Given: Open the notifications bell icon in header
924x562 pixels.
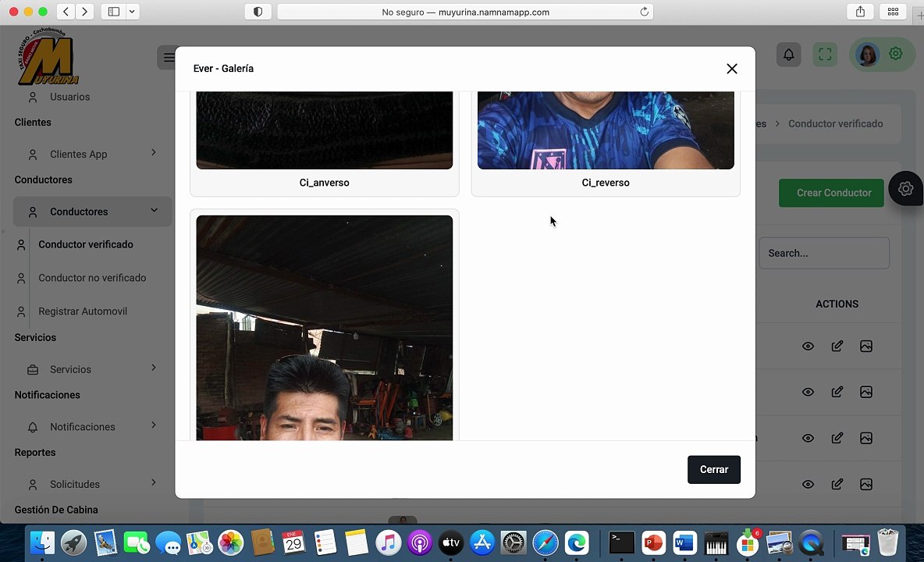Looking at the screenshot, I should (788, 55).
